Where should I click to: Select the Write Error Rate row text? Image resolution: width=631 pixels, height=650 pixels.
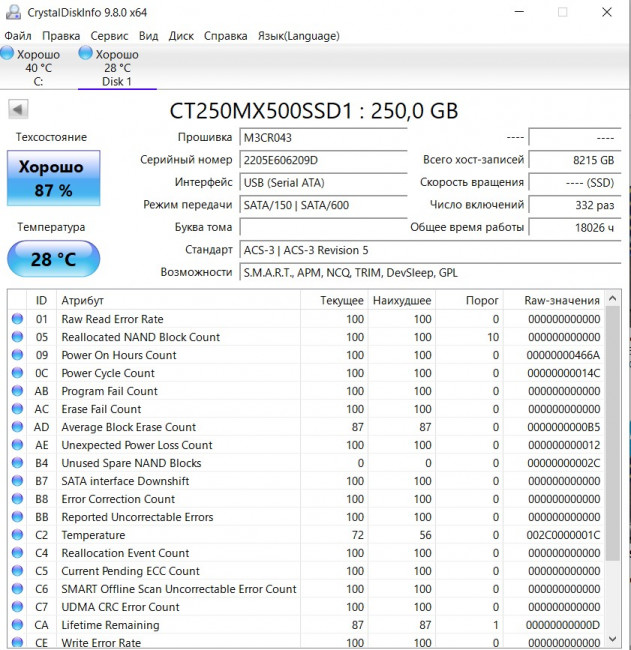click(x=101, y=643)
